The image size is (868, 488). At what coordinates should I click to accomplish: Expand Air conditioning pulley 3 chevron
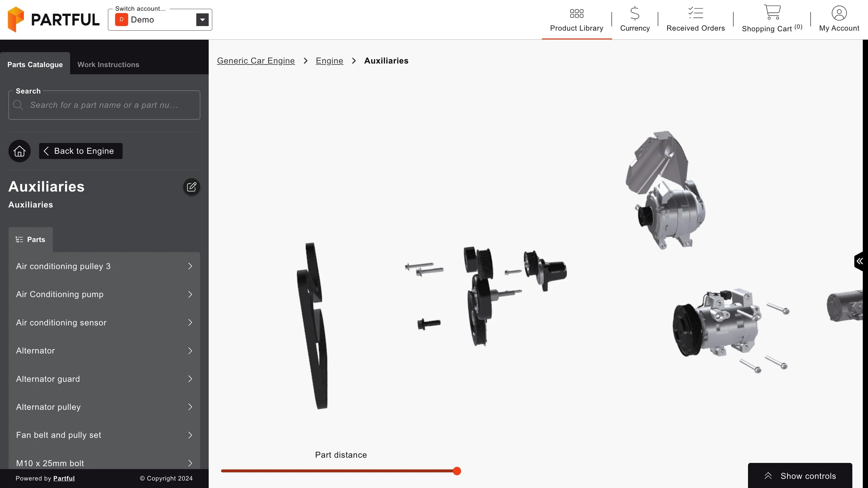point(190,266)
